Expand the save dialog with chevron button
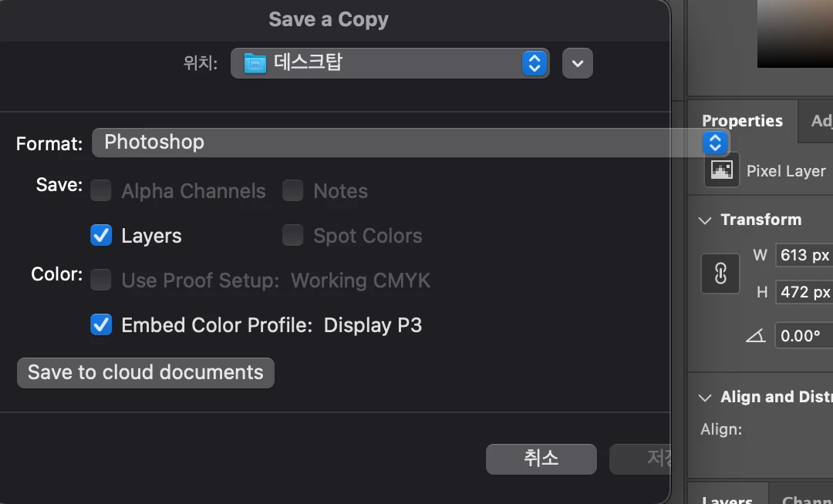833x504 pixels. (x=578, y=63)
